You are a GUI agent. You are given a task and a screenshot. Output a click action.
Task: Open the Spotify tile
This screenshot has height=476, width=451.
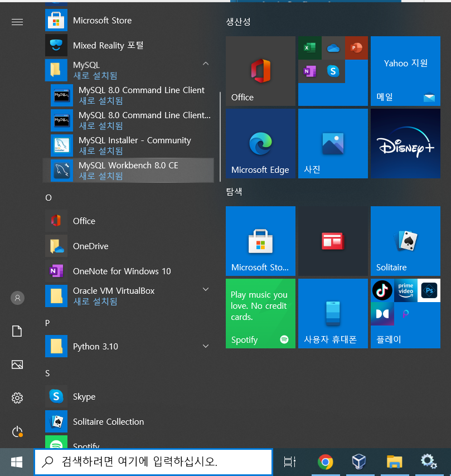point(260,314)
